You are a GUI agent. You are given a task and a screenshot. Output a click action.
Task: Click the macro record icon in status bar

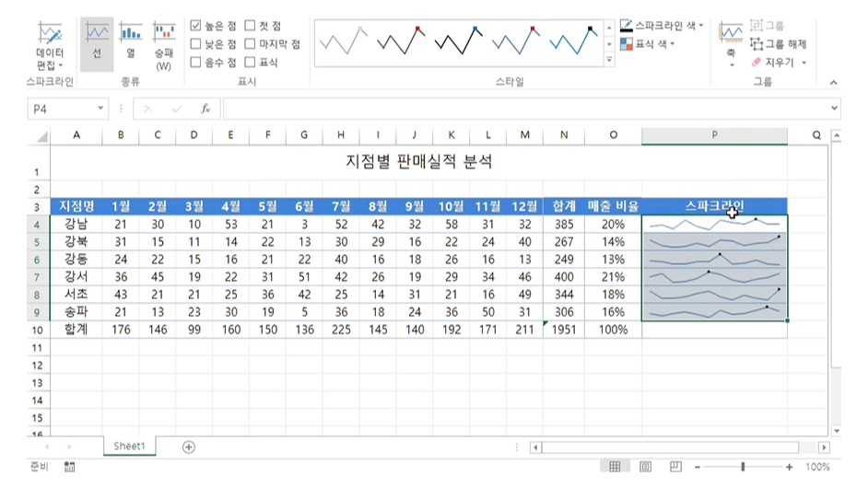(69, 467)
